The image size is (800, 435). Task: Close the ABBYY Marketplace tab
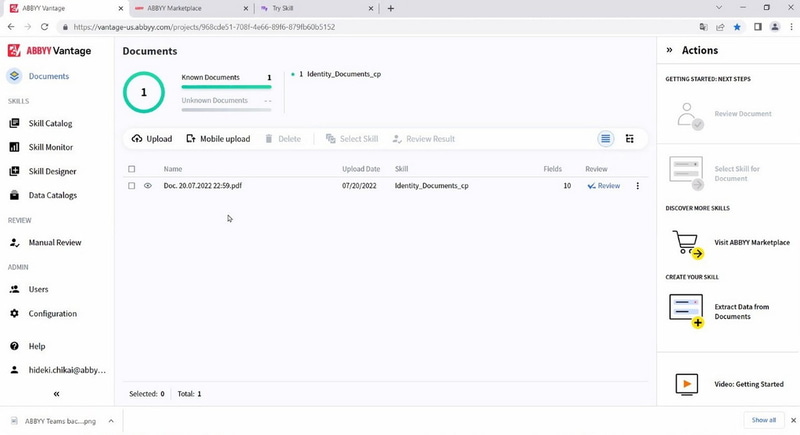tap(245, 8)
